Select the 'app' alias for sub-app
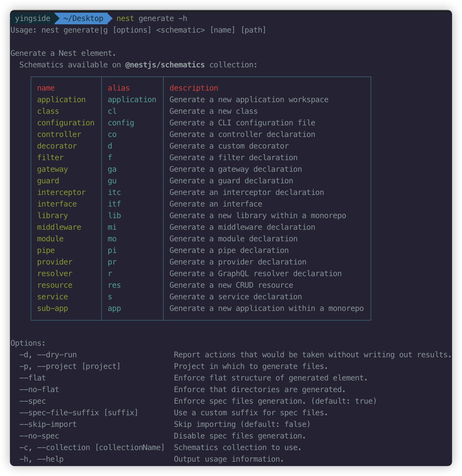 [x=114, y=308]
